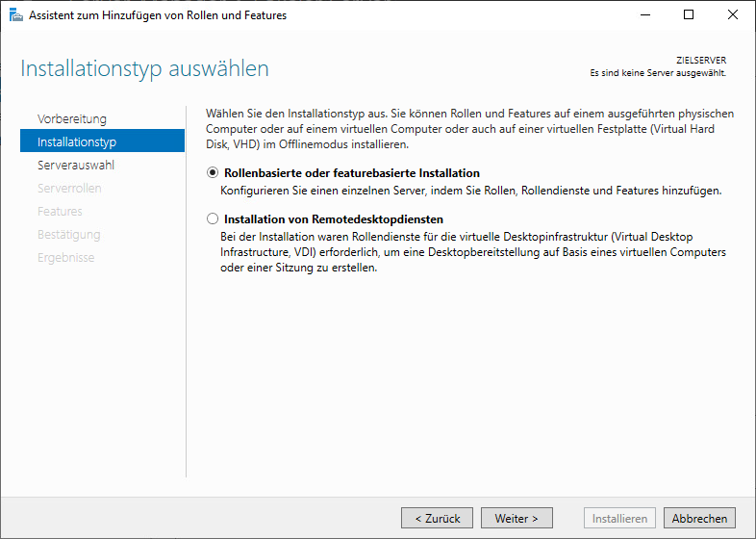The image size is (756, 539).
Task: Select the Rollenbasierte oder featurebasierte Installation radio button
Action: pos(213,173)
